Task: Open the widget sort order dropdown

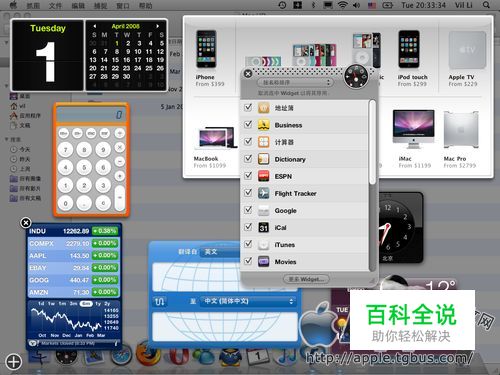Action: pos(295,82)
